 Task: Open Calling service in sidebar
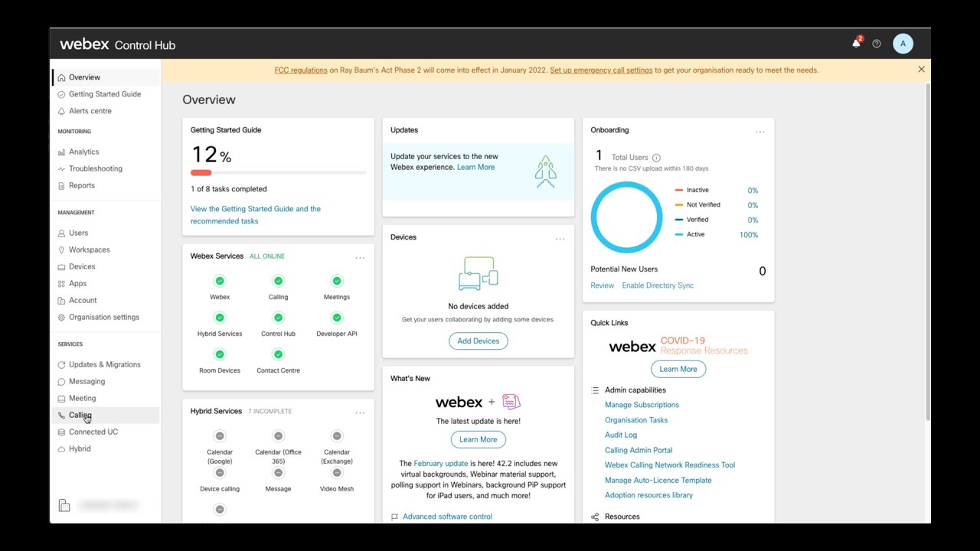(106, 415)
